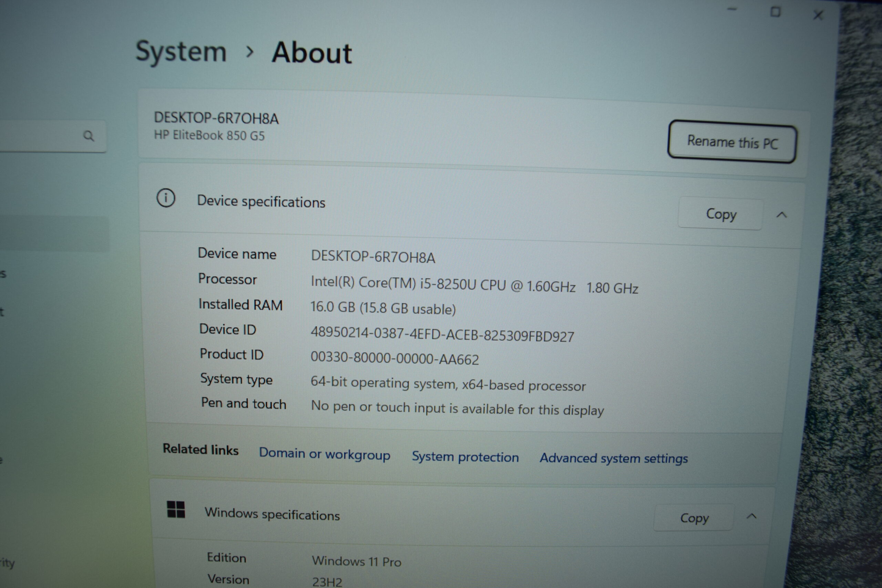Viewport: 882px width, 588px height.
Task: Collapse the Device specifications section chevron
Action: pos(781,215)
